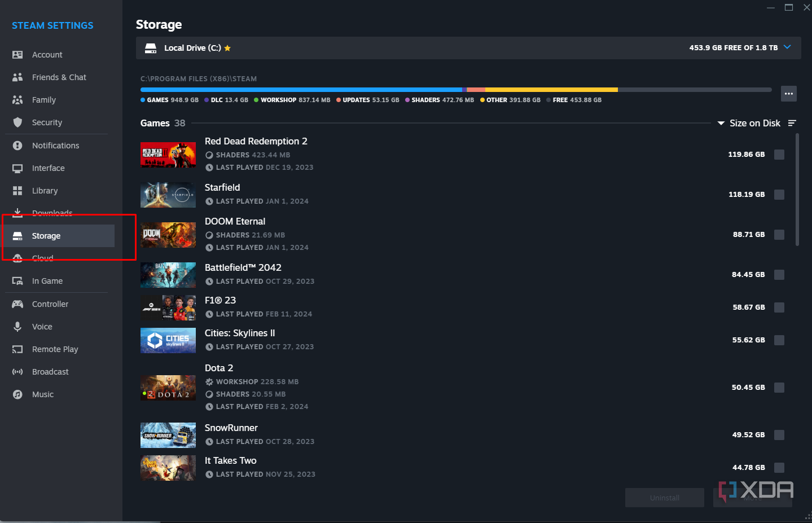Expand the drive selector chevron
Viewport: 812px width, 523px height.
[788, 47]
